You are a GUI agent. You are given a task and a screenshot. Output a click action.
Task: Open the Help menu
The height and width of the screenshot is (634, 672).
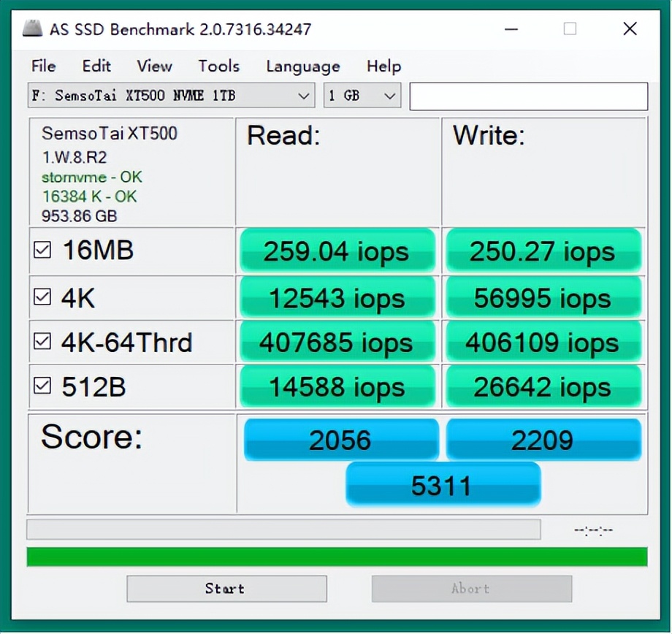[383, 66]
